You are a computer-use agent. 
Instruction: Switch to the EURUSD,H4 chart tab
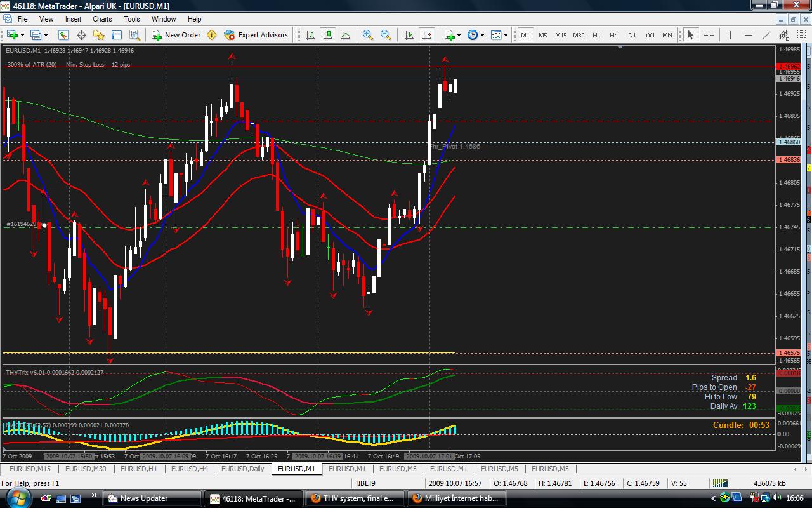tap(190, 469)
